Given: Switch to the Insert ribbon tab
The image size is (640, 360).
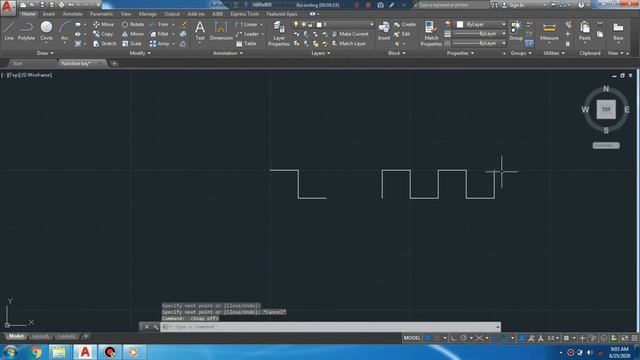Looking at the screenshot, I should point(49,14).
